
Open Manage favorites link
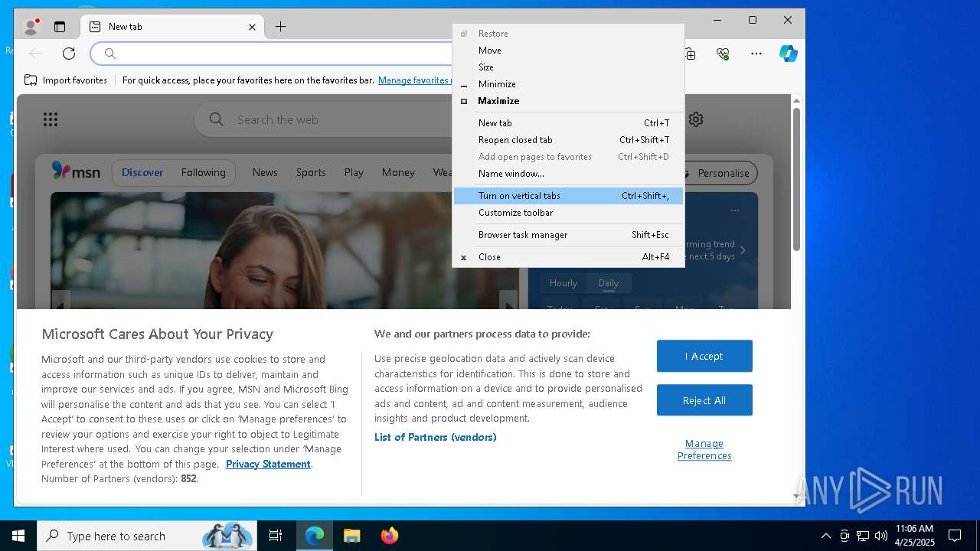pyautogui.click(x=413, y=80)
